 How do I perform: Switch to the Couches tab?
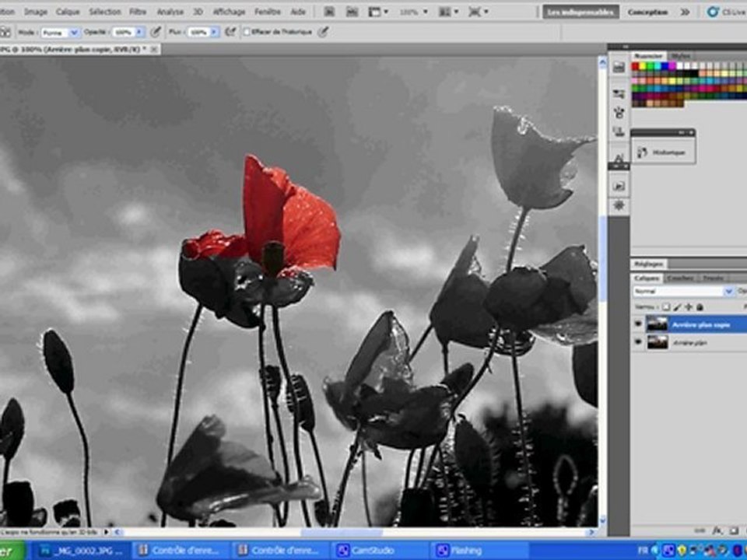click(680, 278)
